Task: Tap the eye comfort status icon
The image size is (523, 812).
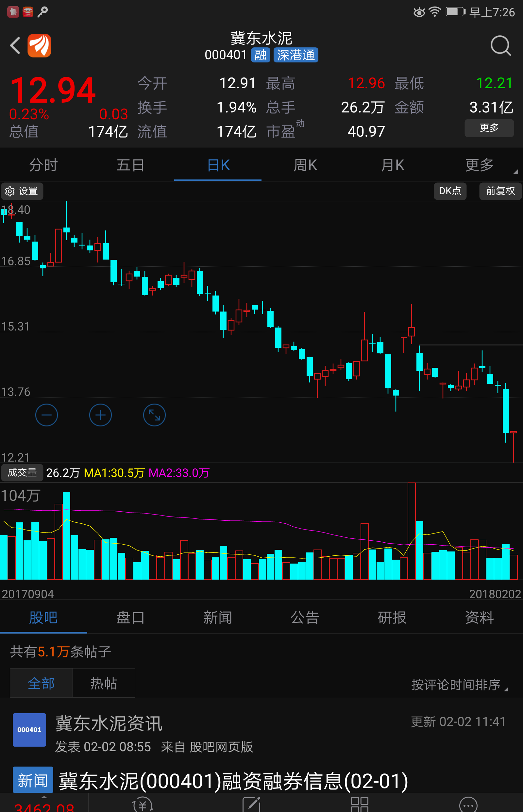Action: pos(419,12)
